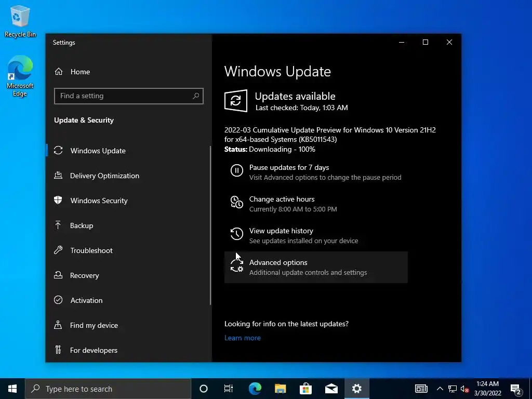This screenshot has width=532, height=399.
Task: Open Microsoft Store from the taskbar
Action: pos(305,389)
